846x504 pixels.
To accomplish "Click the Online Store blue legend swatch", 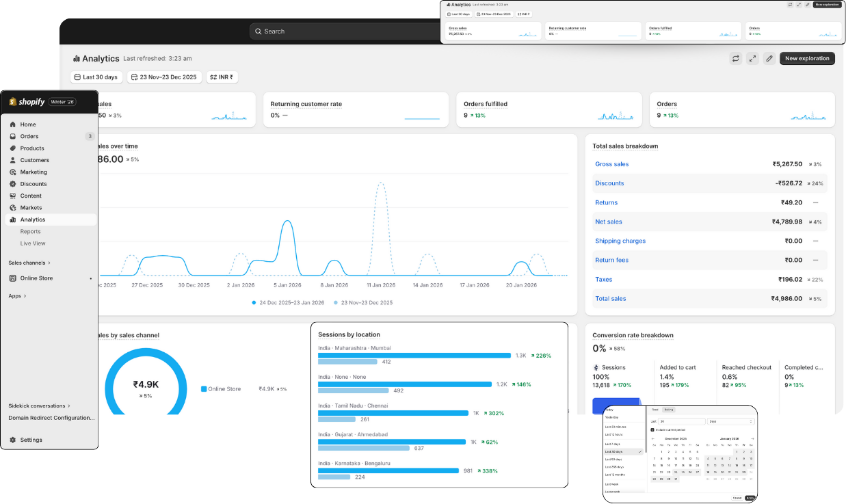I will click(204, 389).
